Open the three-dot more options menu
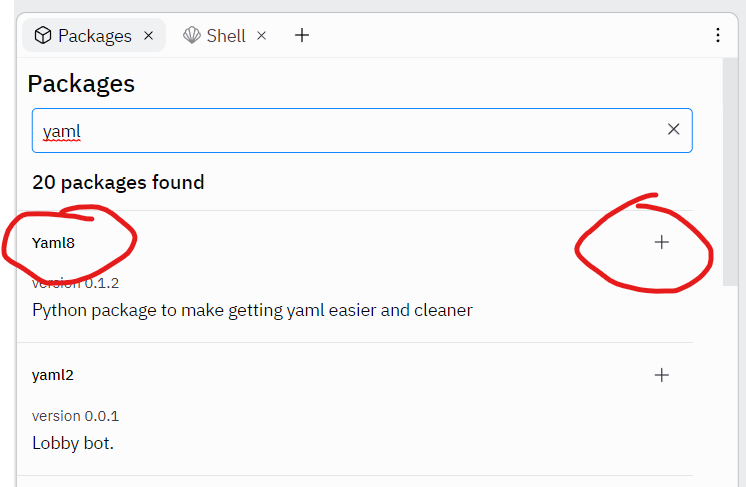Viewport: 746px width, 487px height. [x=718, y=36]
